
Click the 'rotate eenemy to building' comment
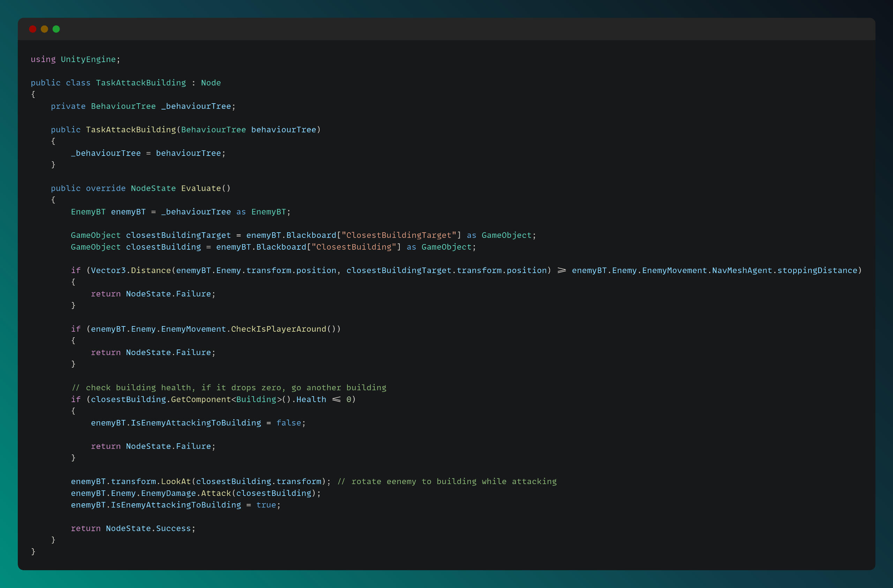446,481
